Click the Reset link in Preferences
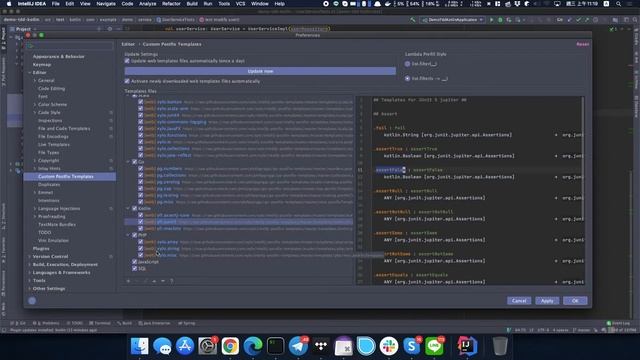The image size is (640, 360). coord(582,44)
